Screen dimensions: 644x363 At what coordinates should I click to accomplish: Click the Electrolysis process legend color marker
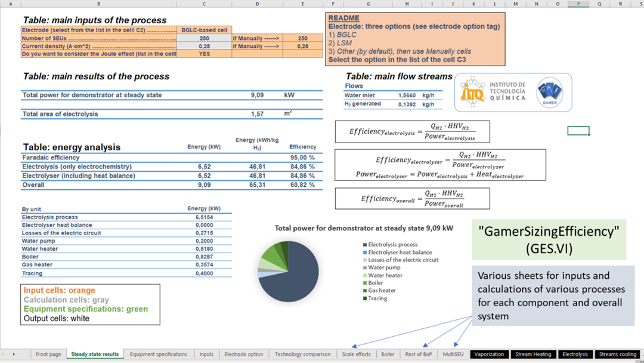click(365, 245)
